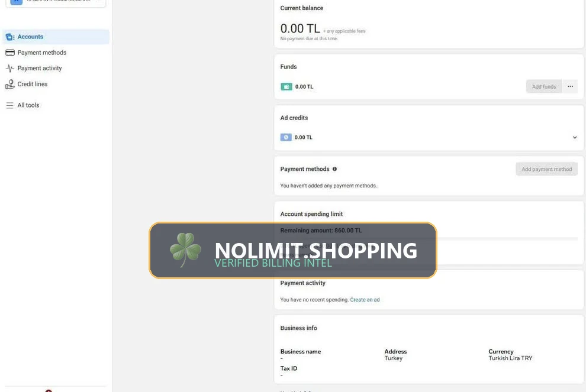Click the blue Ad credits icon
Screen dimensions: 586x392
[286, 137]
